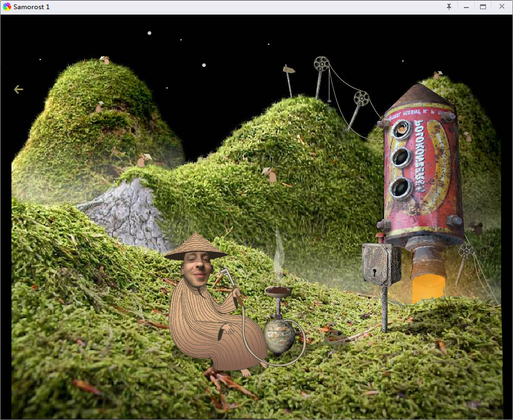Minimize the Samorost 1 window
The image size is (513, 420).
466,6
